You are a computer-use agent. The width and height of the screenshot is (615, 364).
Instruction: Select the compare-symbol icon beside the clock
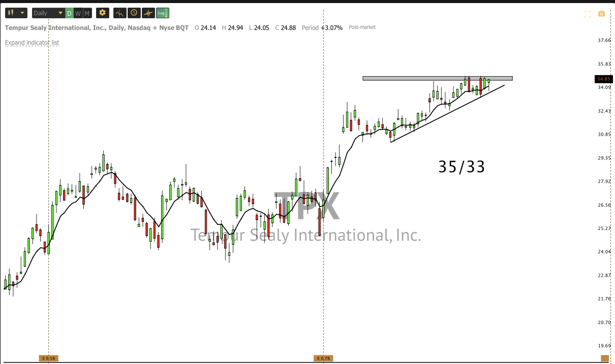[x=148, y=13]
